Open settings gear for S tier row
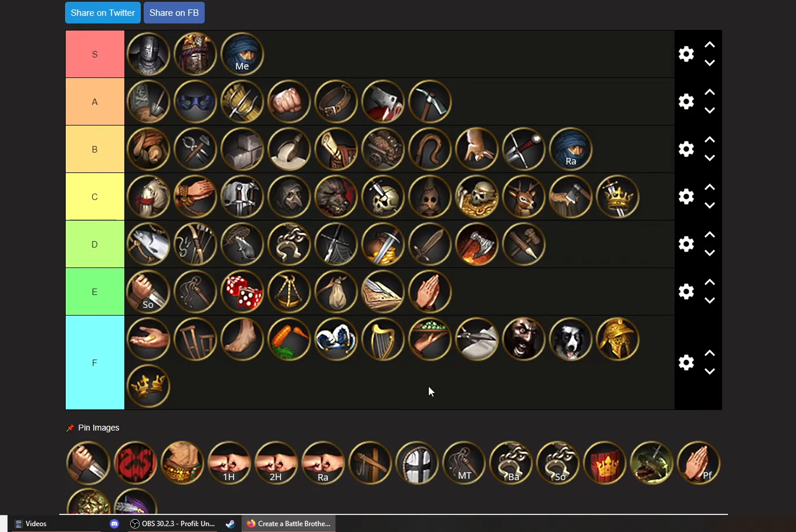The image size is (796, 532). pos(686,54)
